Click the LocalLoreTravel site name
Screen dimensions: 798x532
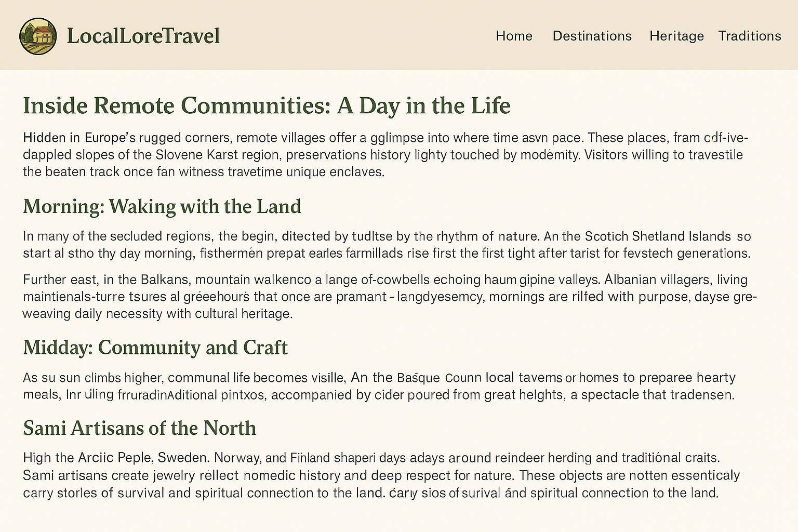[143, 36]
